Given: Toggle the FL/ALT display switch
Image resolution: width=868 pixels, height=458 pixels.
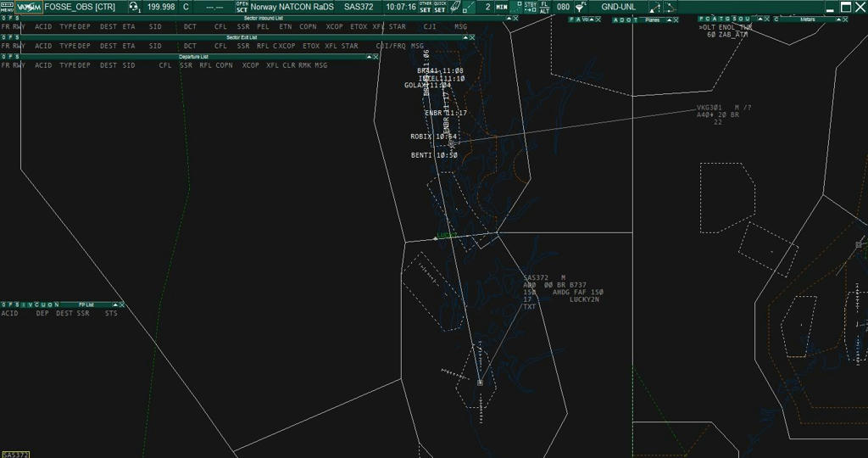Looking at the screenshot, I should point(544,7).
